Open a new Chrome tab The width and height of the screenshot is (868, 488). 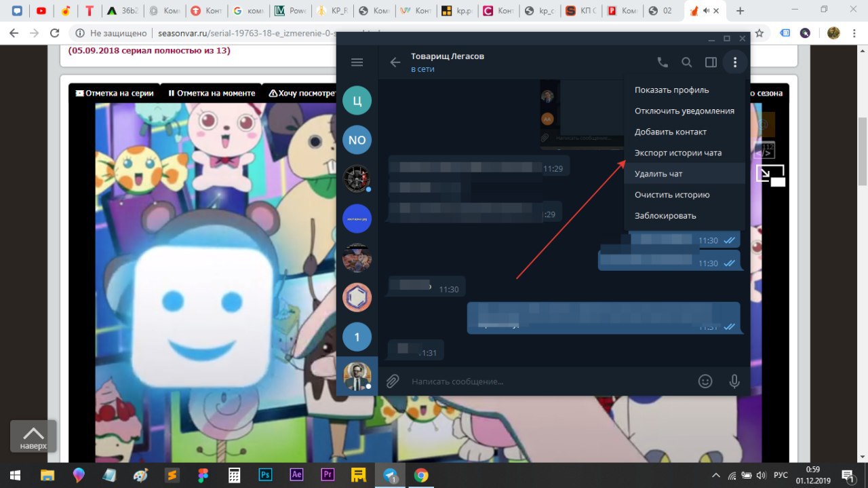[740, 11]
